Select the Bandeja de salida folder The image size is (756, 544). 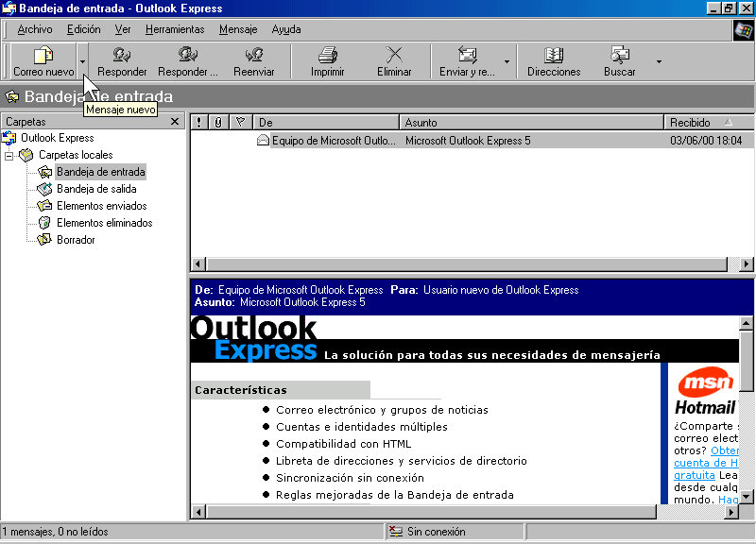pos(96,189)
